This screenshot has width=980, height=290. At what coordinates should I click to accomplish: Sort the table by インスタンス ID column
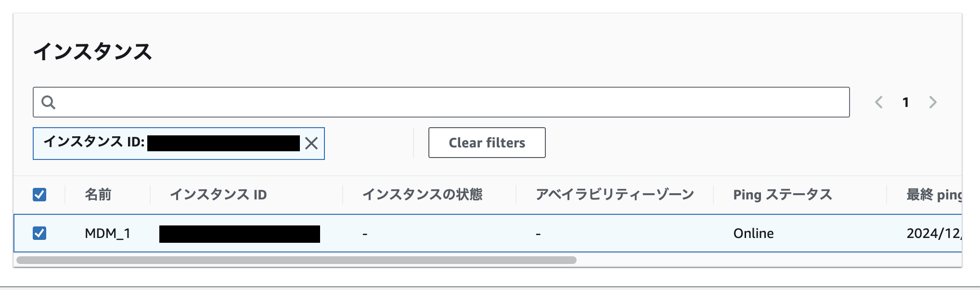219,195
